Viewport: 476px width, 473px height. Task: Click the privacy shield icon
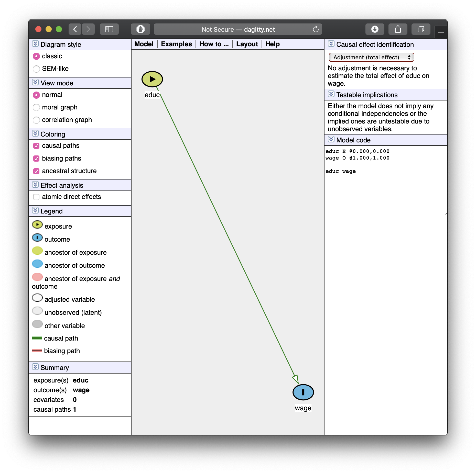(x=140, y=29)
